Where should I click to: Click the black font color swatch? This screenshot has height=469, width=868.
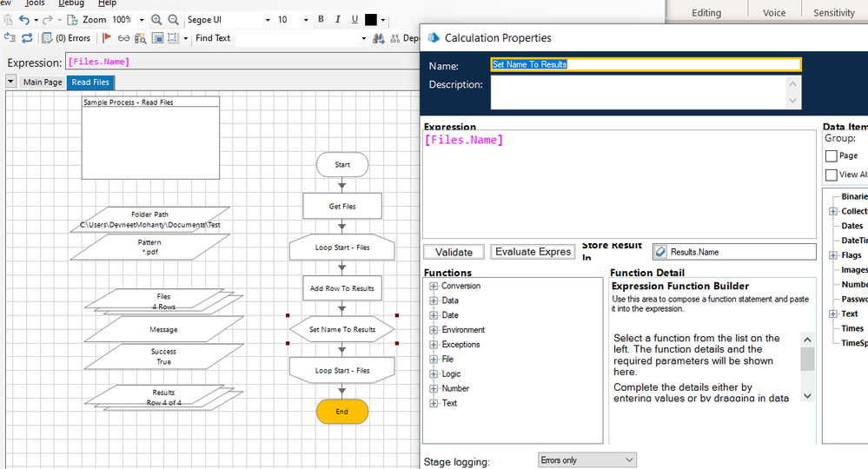371,19
